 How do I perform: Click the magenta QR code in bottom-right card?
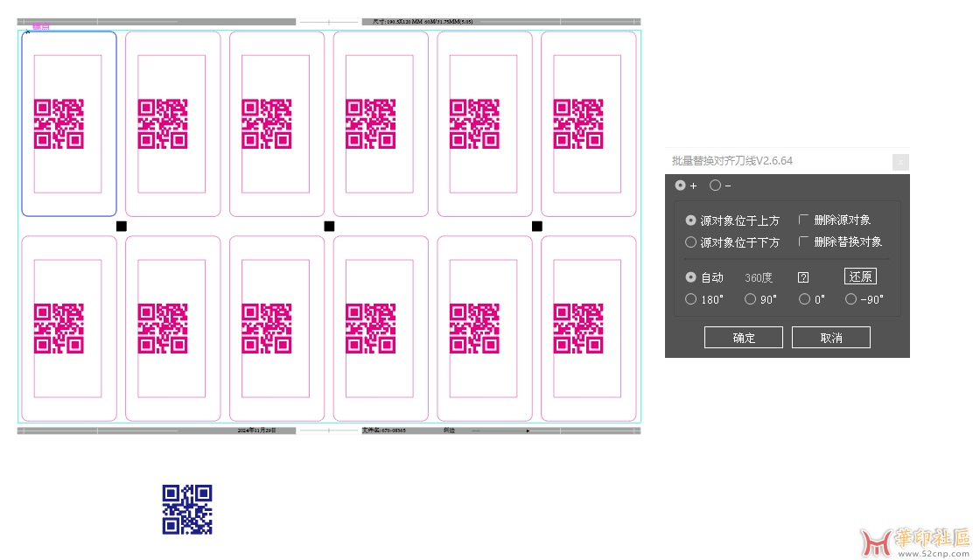[x=578, y=328]
